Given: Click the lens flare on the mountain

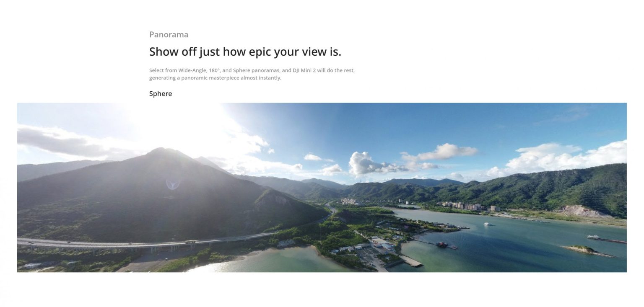Looking at the screenshot, I should pyautogui.click(x=173, y=183).
